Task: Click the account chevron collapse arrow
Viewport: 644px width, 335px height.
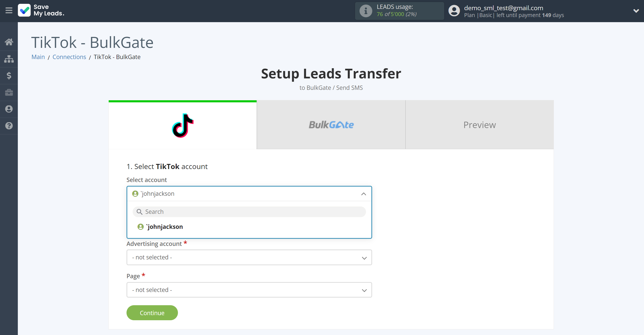Action: click(363, 194)
